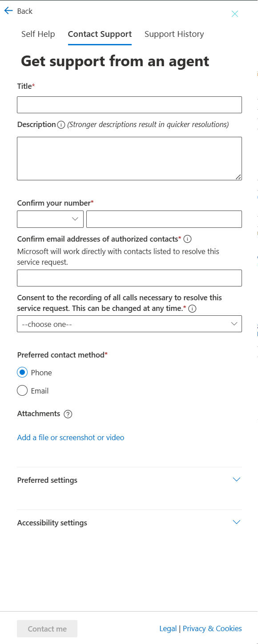Select the Phone contact method radio button
This screenshot has height=644, width=258.
(x=22, y=372)
